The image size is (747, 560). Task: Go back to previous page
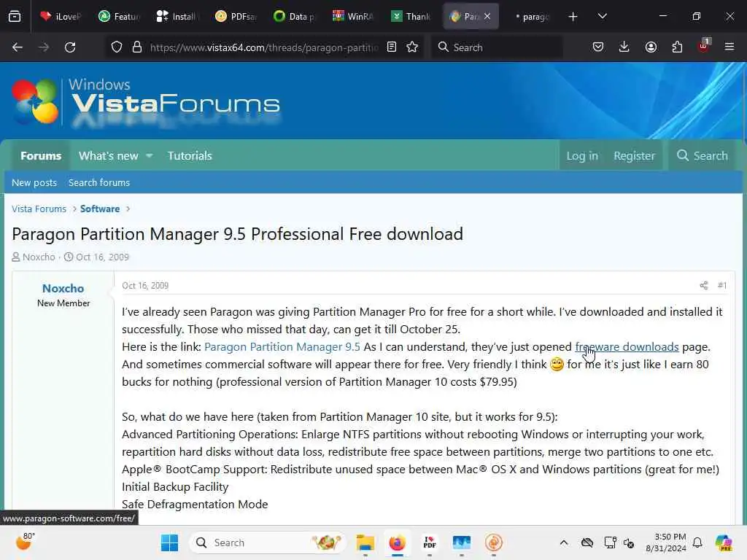[x=18, y=47]
